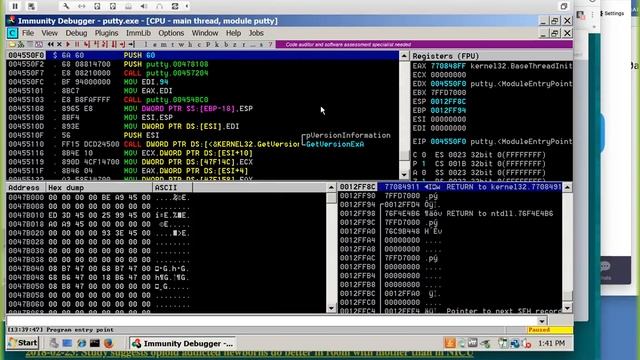The image size is (640, 360).
Task: Click the cyan 'C' CPU window icon
Action: 12,33
